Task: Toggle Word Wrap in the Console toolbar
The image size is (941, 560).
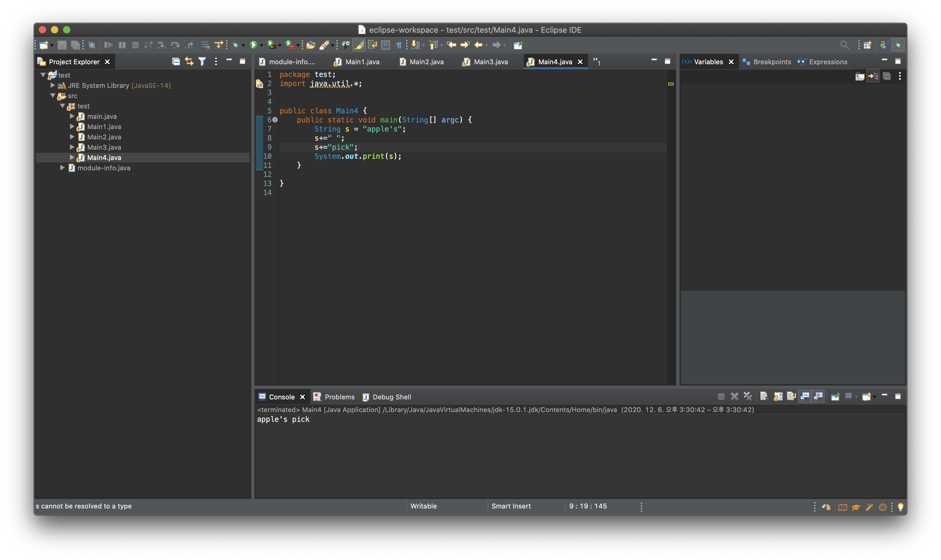Action: 791,396
